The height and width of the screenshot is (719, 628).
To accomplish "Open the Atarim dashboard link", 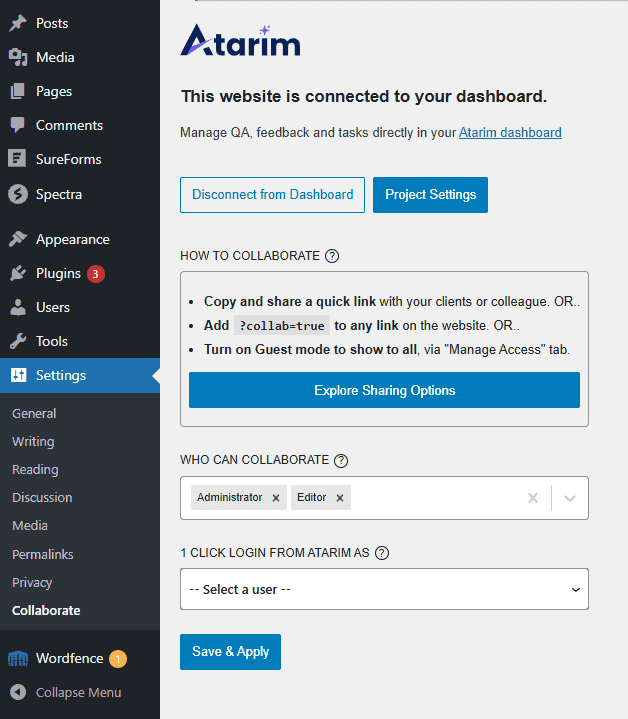I will tap(510, 133).
